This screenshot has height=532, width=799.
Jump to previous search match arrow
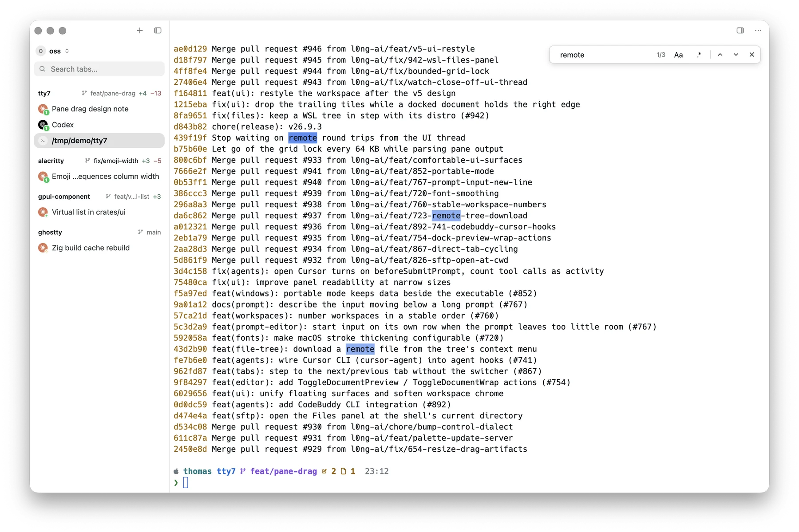click(x=720, y=55)
